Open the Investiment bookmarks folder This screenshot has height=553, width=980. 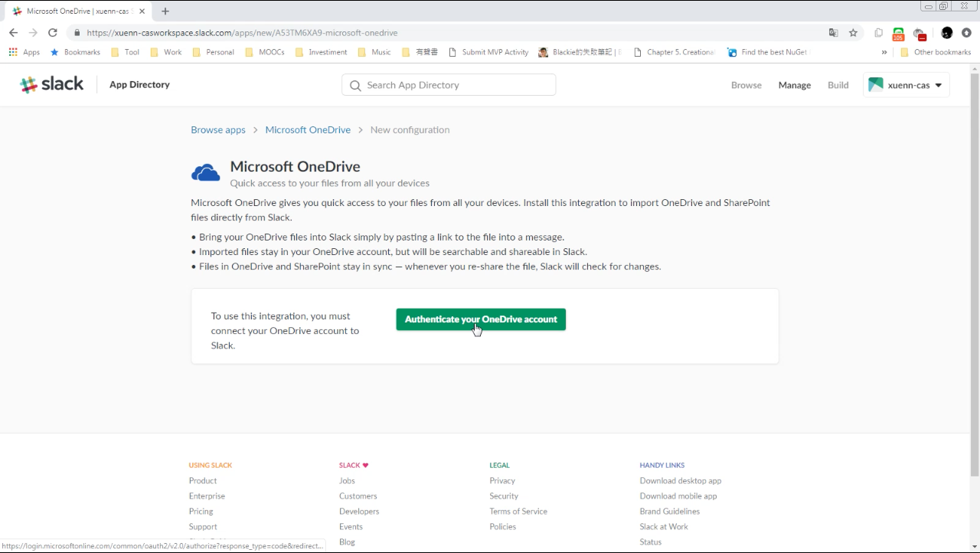[x=321, y=52]
